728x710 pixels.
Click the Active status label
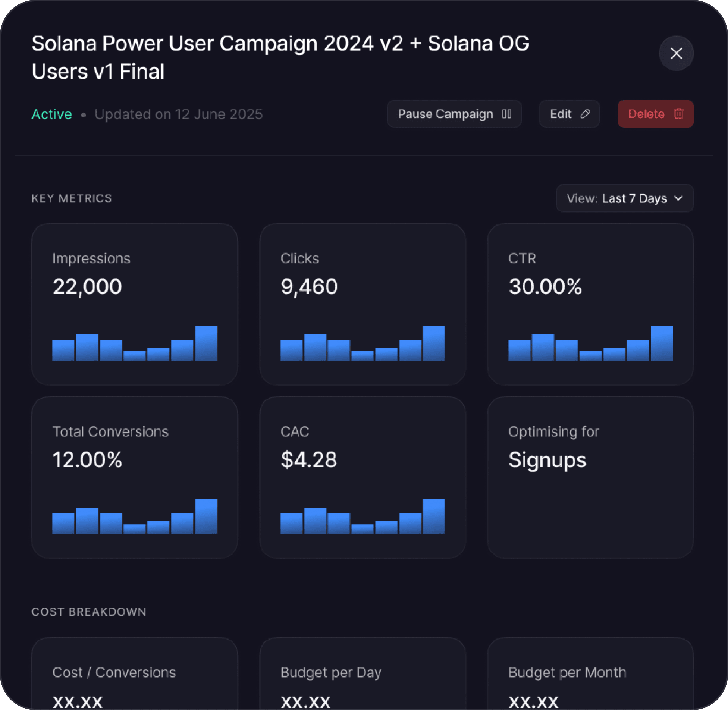(51, 114)
